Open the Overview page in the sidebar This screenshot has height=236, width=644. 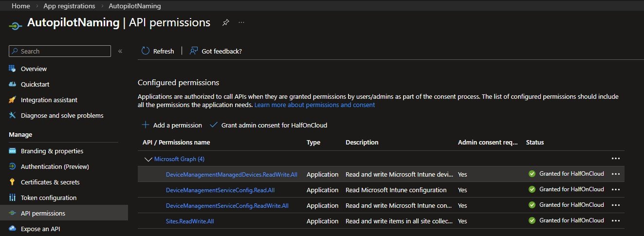coord(34,69)
